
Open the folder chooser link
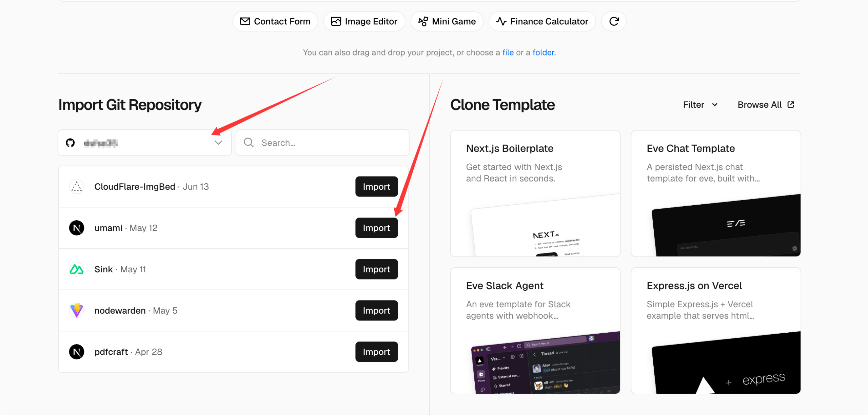pos(543,53)
